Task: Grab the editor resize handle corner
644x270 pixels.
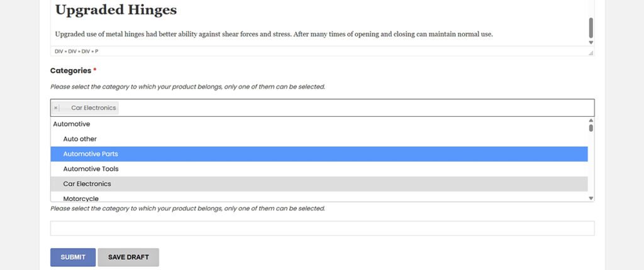Action: [x=591, y=53]
